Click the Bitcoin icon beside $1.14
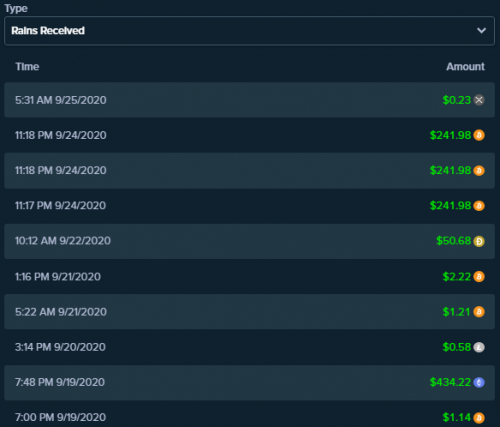The width and height of the screenshot is (500, 427). click(x=479, y=418)
